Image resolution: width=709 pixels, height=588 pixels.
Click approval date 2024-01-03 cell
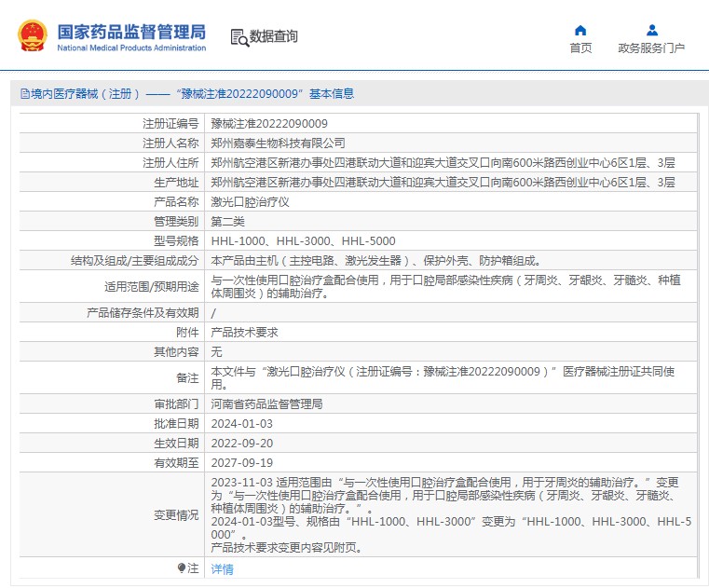pyautogui.click(x=241, y=424)
